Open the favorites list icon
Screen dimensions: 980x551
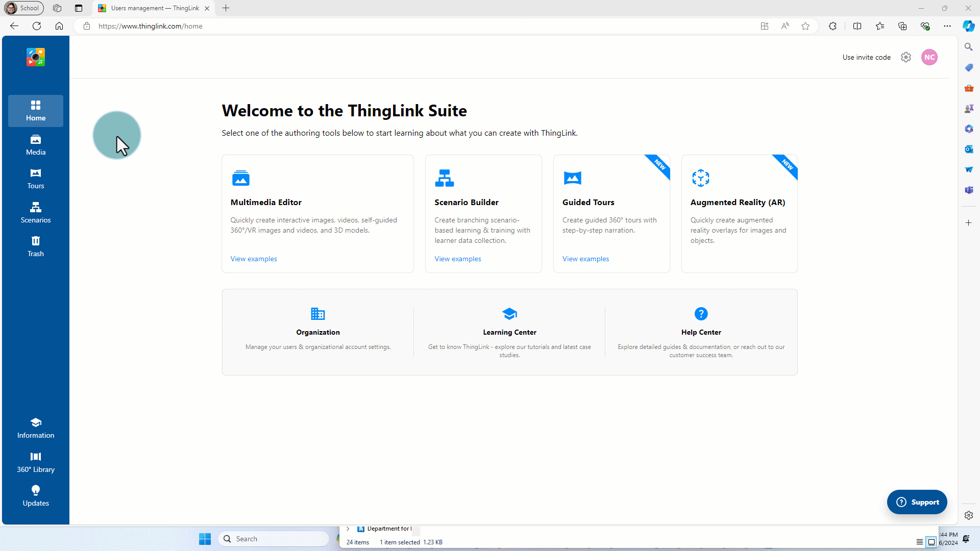click(x=880, y=26)
